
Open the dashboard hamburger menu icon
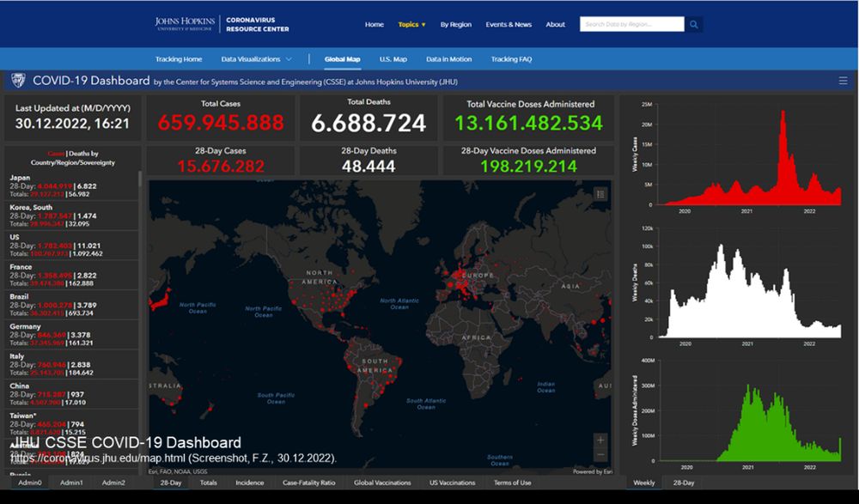(x=843, y=81)
